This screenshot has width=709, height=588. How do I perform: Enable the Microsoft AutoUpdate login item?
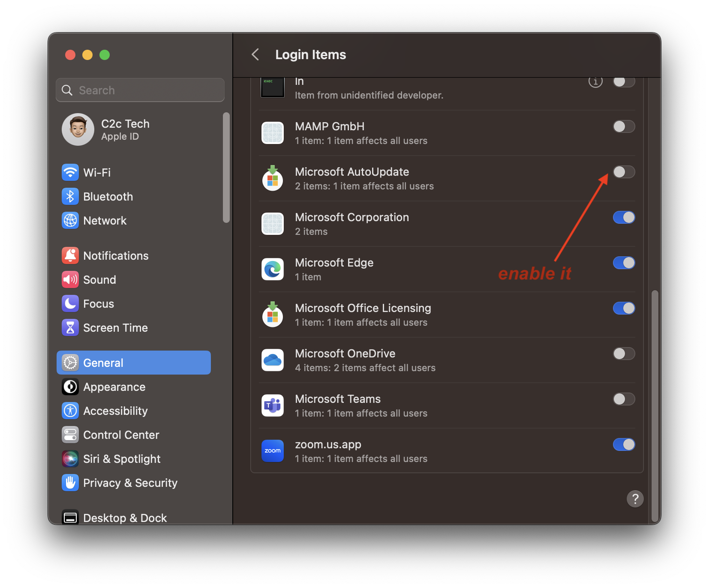(x=624, y=172)
